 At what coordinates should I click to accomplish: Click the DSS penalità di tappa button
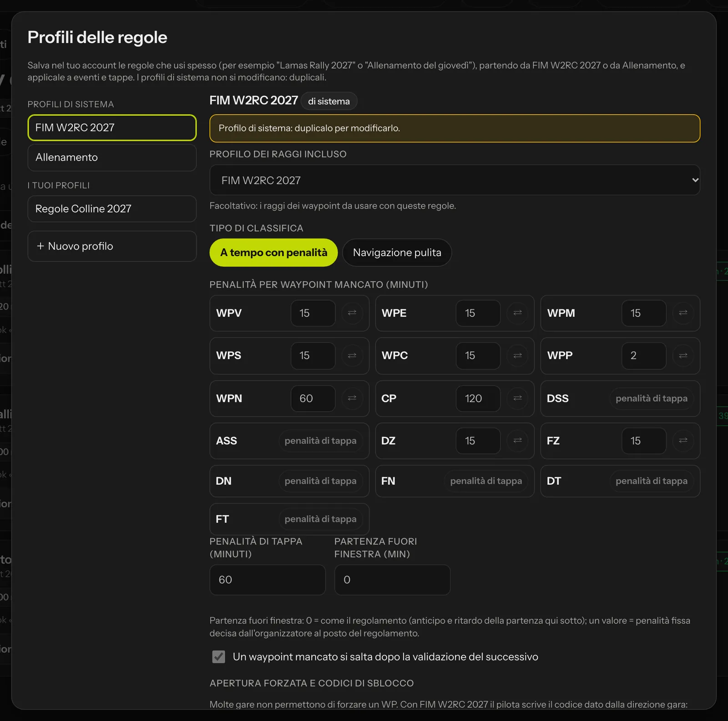[x=651, y=398]
